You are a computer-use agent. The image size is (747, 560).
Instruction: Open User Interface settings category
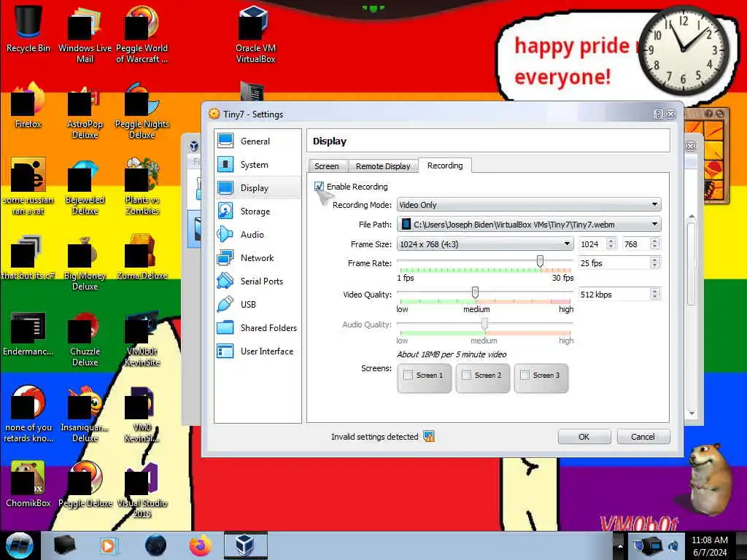258,351
